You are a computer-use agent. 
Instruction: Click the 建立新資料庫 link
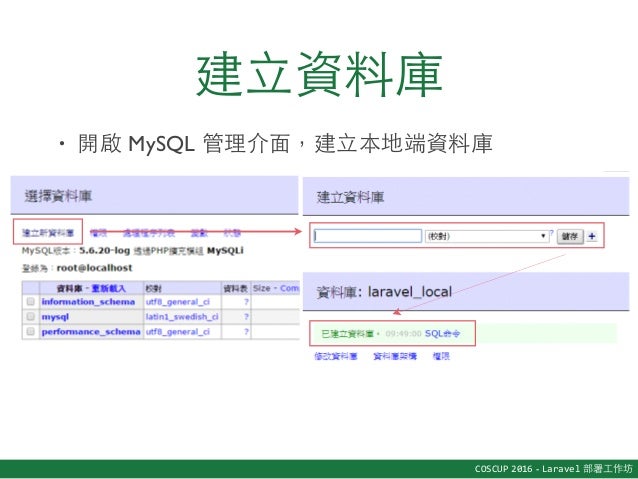point(48,233)
